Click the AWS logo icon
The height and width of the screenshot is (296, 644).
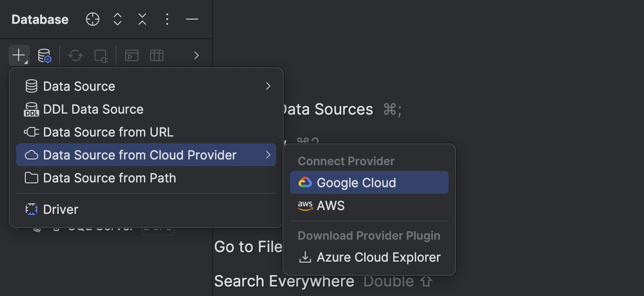tap(305, 206)
